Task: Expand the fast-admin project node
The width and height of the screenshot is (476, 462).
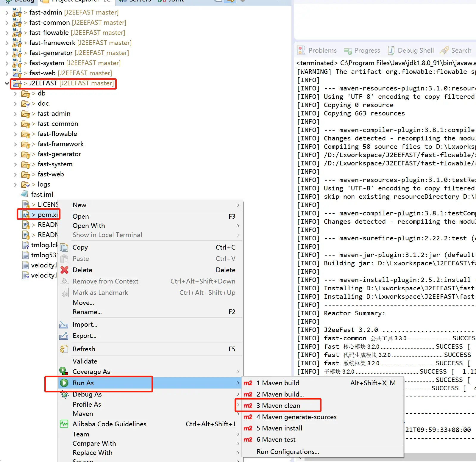Action: pyautogui.click(x=7, y=13)
